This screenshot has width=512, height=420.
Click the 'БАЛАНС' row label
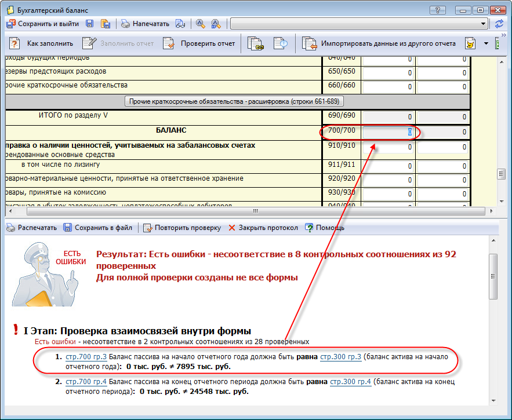tap(171, 130)
